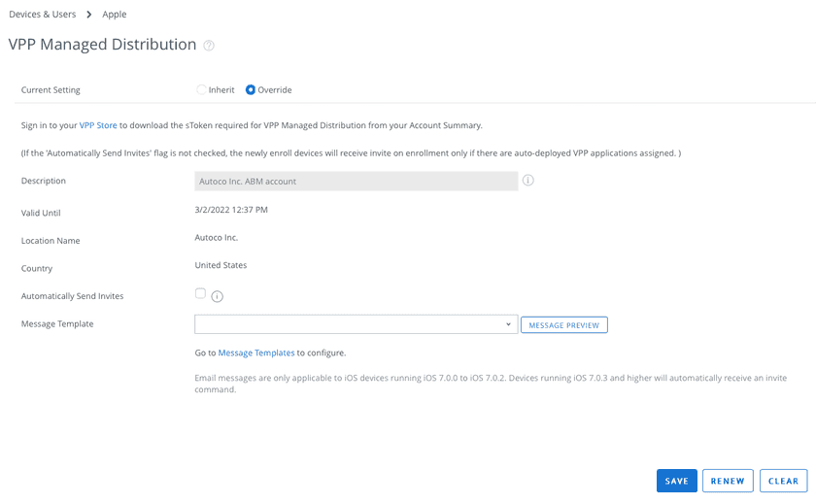Click info icon beside Automatically Send Invites checkbox

click(x=218, y=296)
